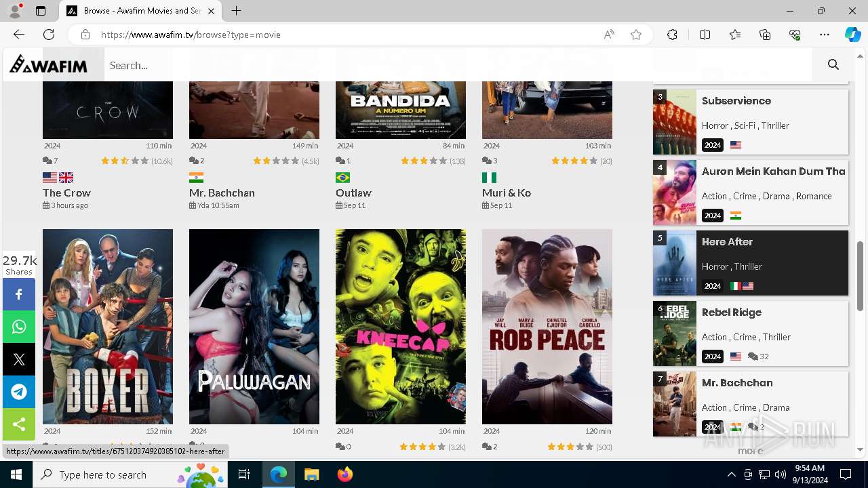Image resolution: width=868 pixels, height=488 pixels.
Task: Share via WhatsApp button
Action: [19, 327]
